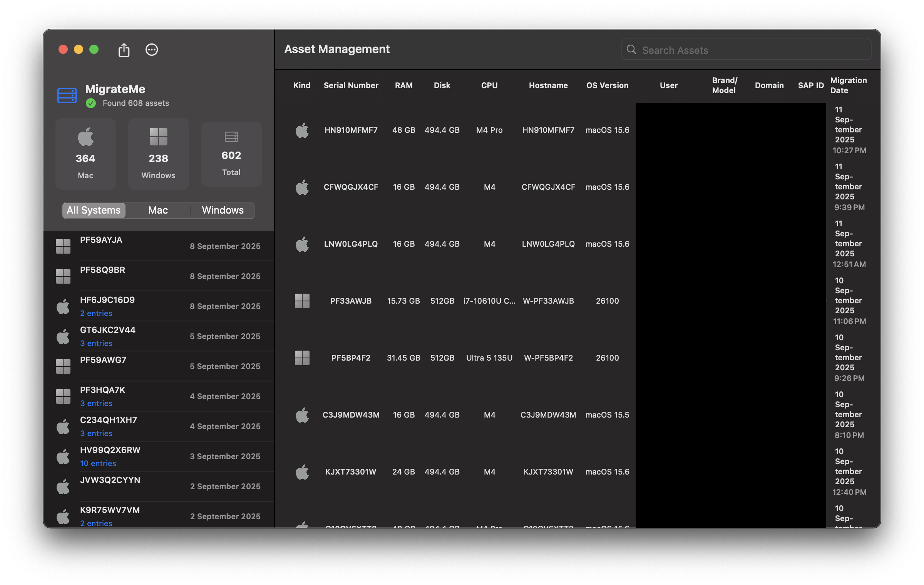Image resolution: width=924 pixels, height=585 pixels.
Task: Switch to the Windows filter segment
Action: [x=223, y=210]
